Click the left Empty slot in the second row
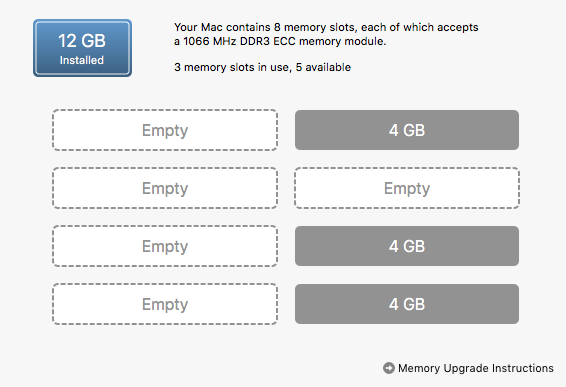 165,188
